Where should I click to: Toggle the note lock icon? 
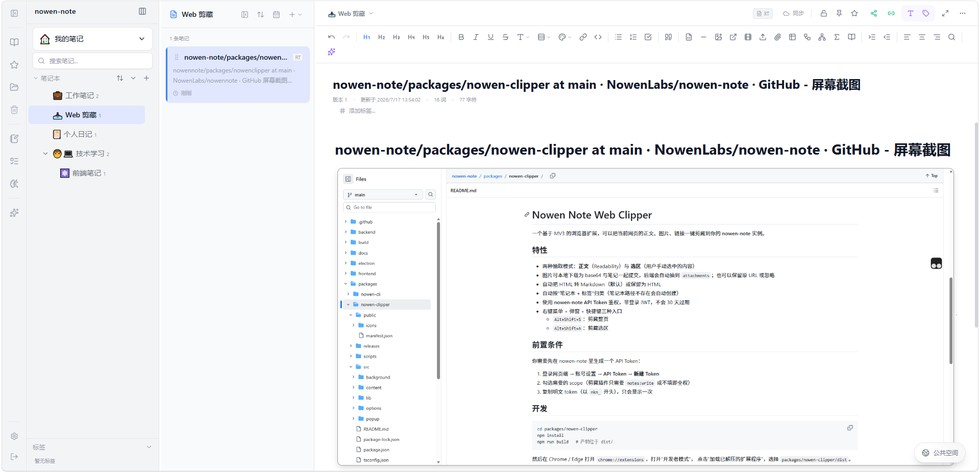[x=824, y=13]
